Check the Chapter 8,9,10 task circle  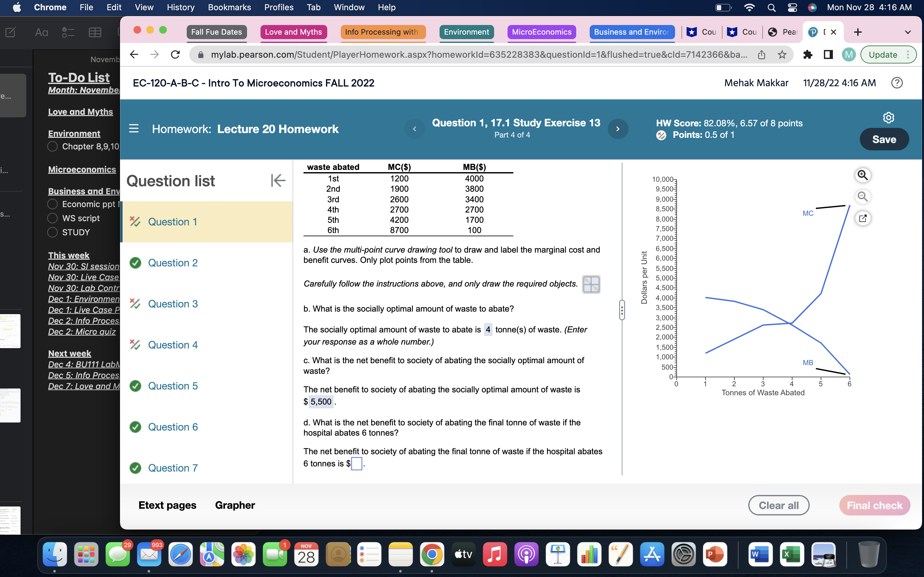pyautogui.click(x=53, y=146)
